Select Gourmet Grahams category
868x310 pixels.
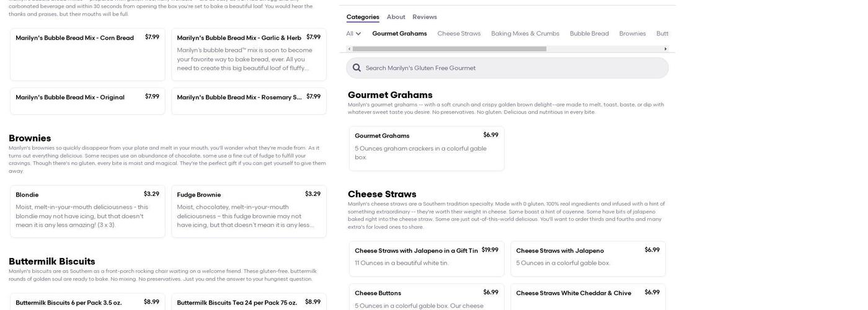pos(399,33)
